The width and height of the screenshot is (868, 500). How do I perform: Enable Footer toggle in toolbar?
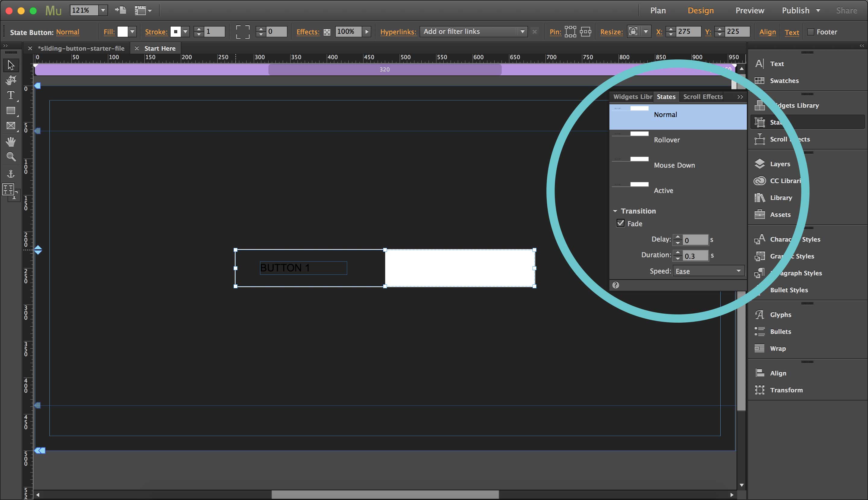coord(812,32)
